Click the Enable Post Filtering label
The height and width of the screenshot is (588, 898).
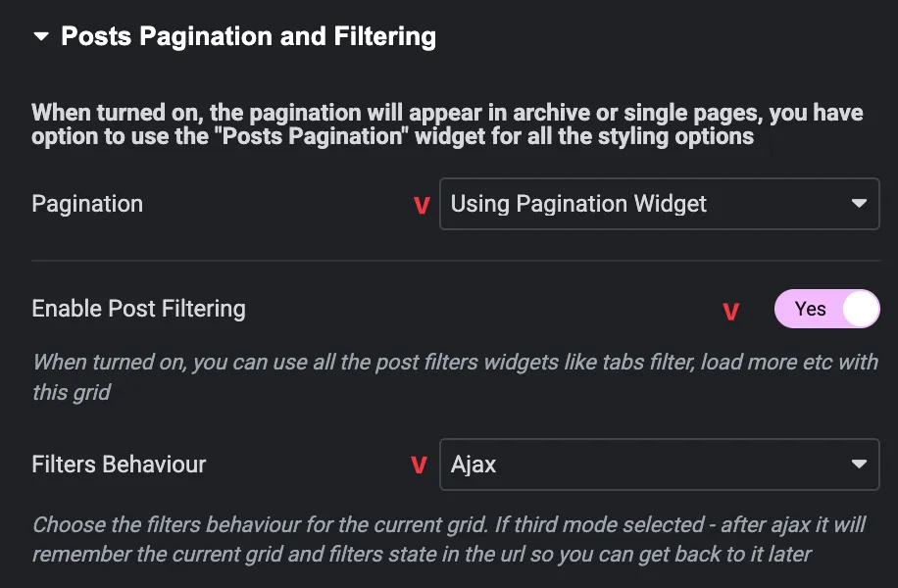138,309
